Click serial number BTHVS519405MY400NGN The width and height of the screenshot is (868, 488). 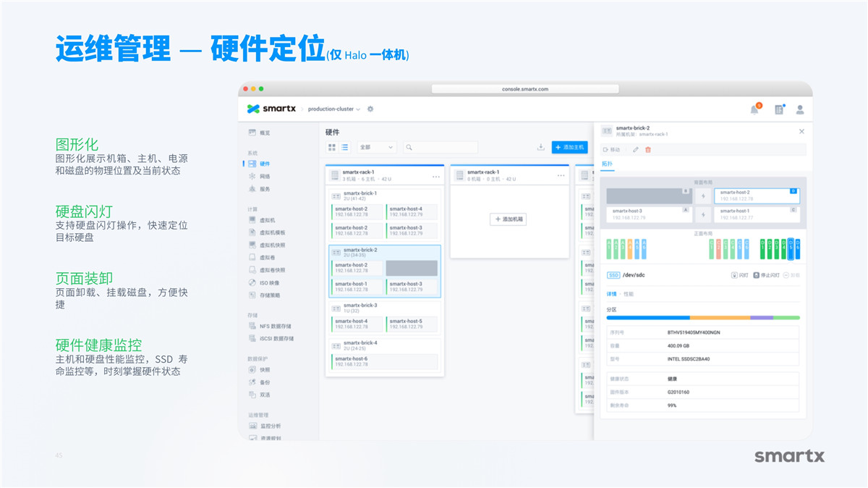coord(694,332)
